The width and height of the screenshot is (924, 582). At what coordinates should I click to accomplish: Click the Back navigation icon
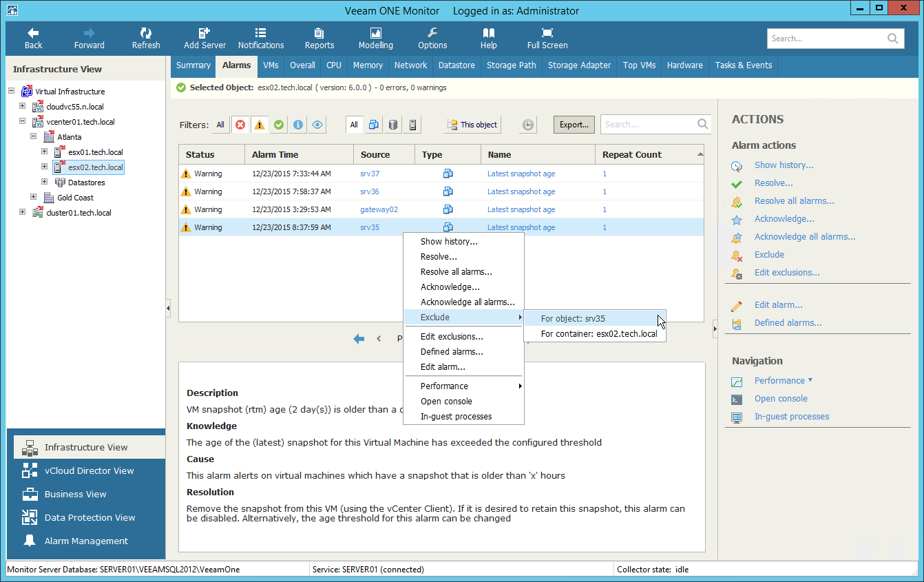(33, 33)
